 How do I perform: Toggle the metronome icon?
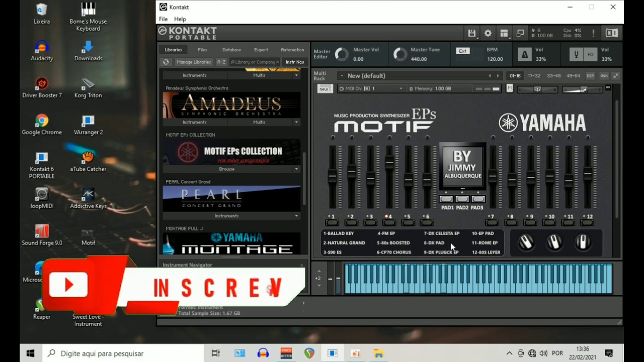(x=525, y=54)
